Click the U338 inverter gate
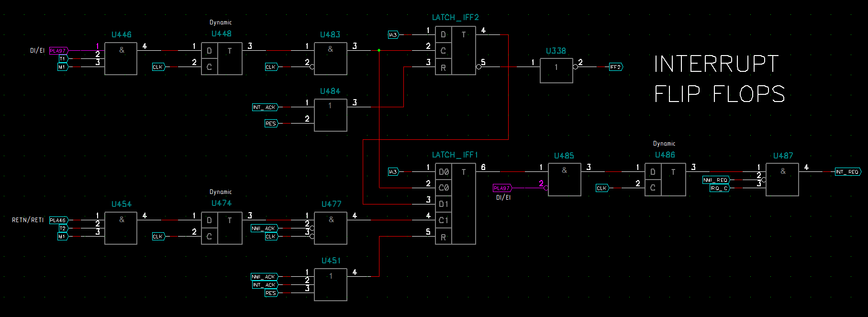The height and width of the screenshot is (317, 868). (556, 70)
